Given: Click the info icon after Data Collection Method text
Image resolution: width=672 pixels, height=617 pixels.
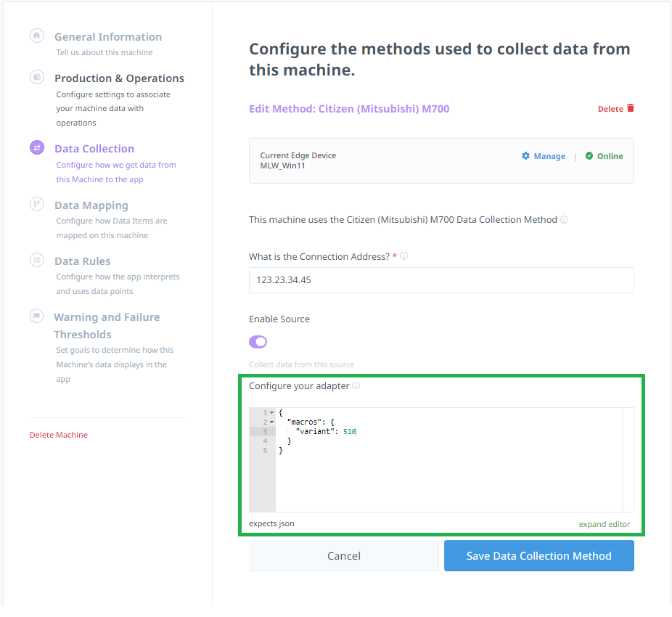Looking at the screenshot, I should [x=564, y=219].
